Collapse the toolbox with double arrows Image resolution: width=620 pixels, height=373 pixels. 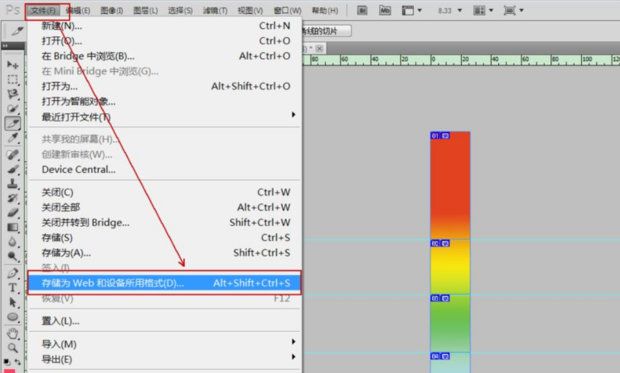[x=5, y=46]
